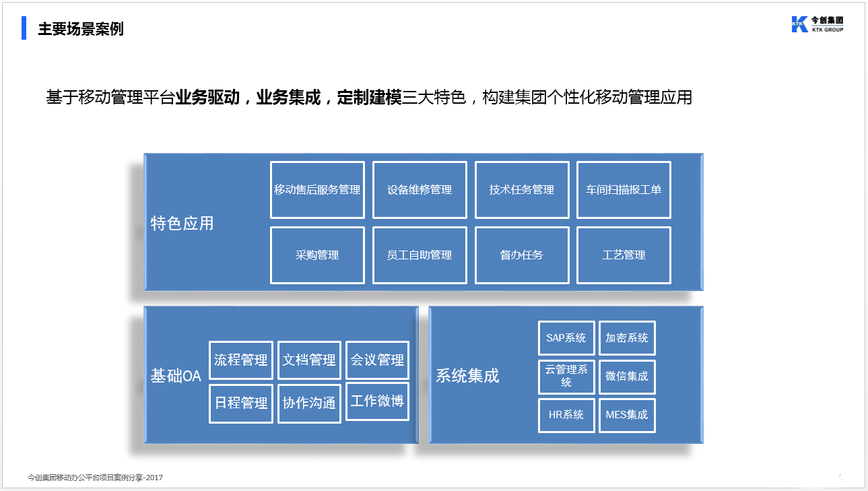Select the 云管理系统 box
This screenshot has height=491, width=868.
pos(566,377)
